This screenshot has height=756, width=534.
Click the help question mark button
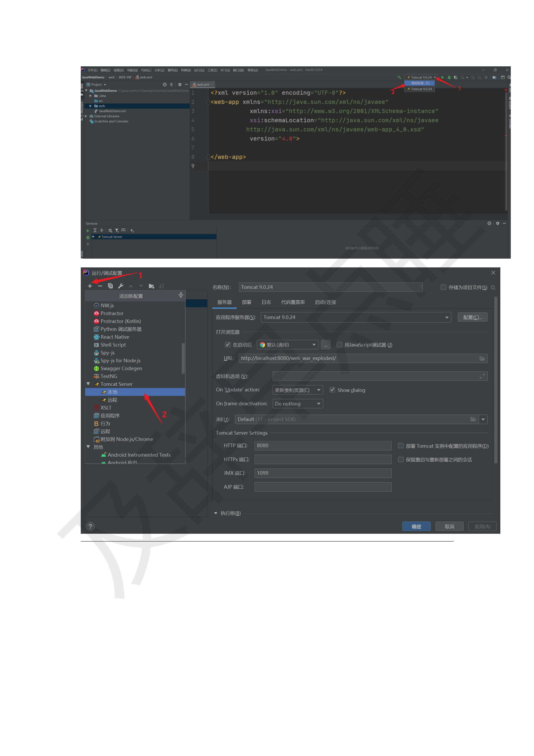coord(90,526)
